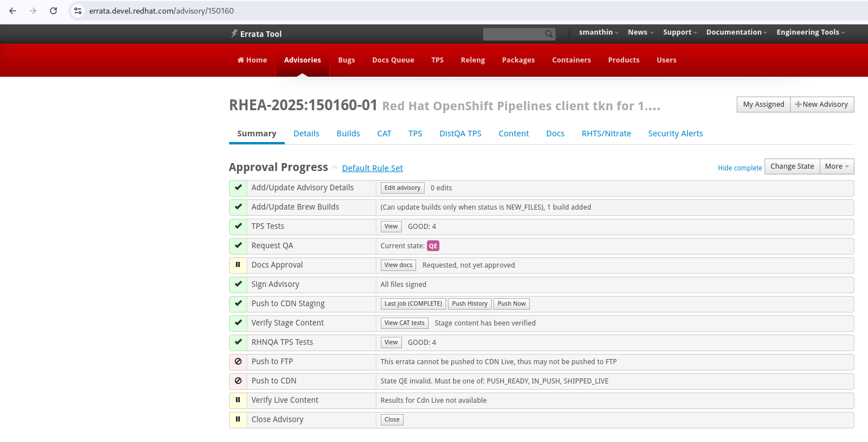Click View button in TPS Tests row
Viewport: 868px width, 442px height.
[x=391, y=226]
